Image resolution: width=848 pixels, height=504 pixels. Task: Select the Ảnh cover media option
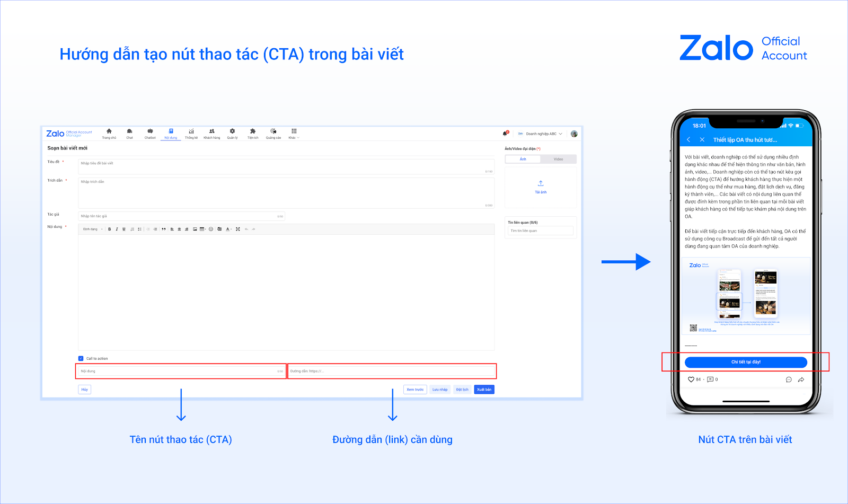tap(523, 159)
